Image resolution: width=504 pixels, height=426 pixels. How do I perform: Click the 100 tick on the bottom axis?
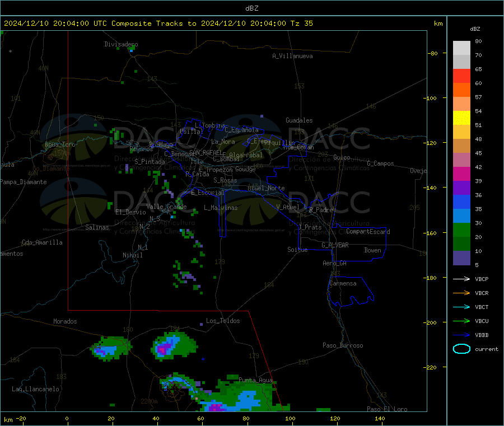(290, 418)
